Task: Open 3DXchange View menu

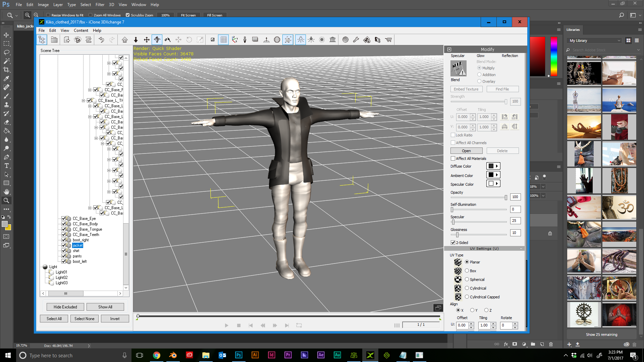Action: click(x=65, y=31)
